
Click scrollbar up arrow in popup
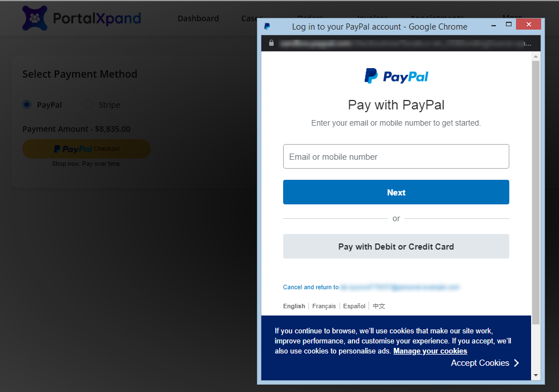point(536,56)
